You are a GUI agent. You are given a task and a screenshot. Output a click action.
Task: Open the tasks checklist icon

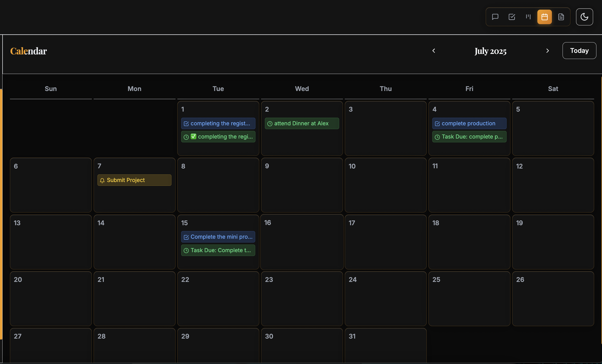click(512, 17)
